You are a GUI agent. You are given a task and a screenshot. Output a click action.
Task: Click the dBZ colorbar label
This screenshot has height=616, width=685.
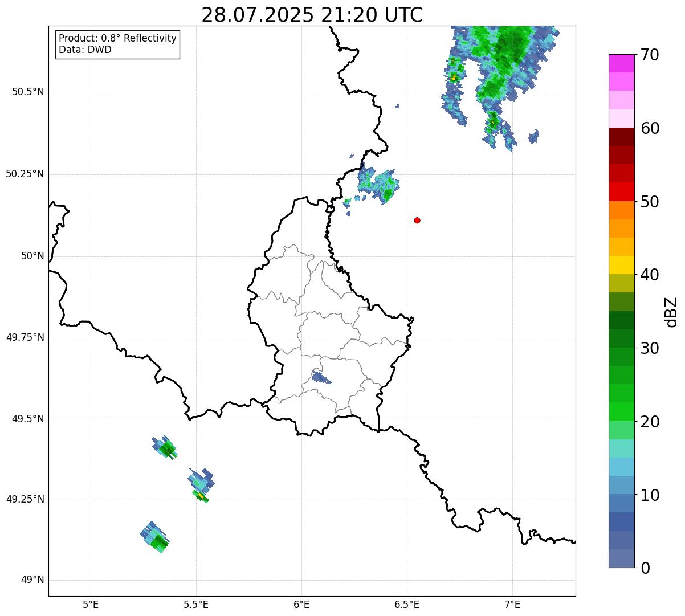pyautogui.click(x=672, y=312)
